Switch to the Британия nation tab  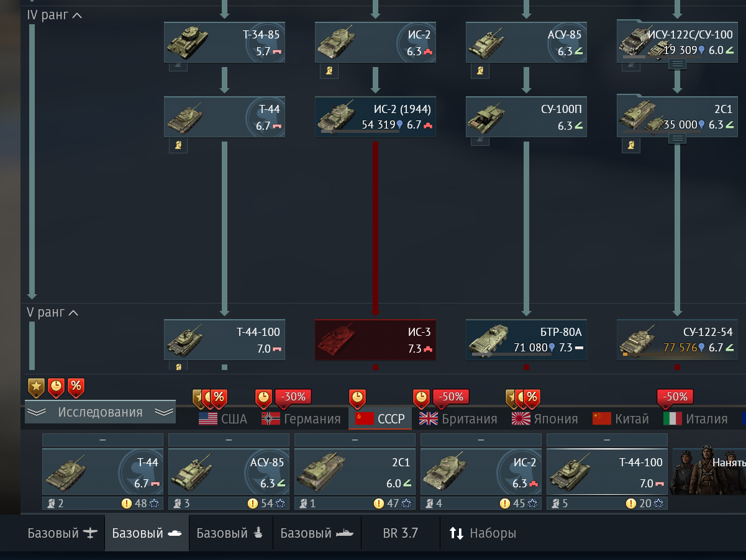tap(458, 418)
